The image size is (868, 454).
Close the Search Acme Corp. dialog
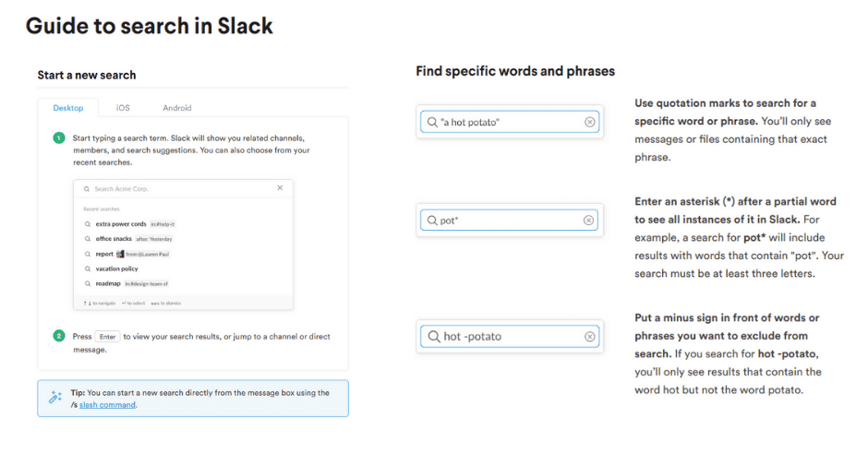(280, 188)
